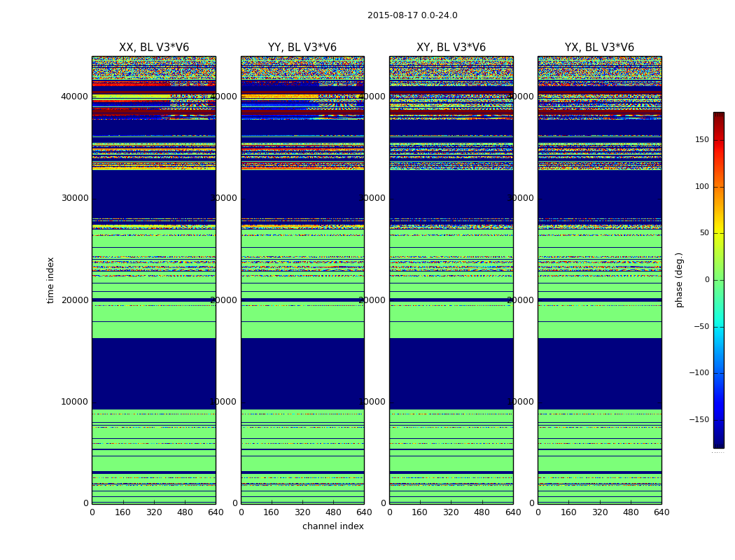Click the 'time index' y-axis label
The height and width of the screenshot is (560, 735).
click(50, 280)
